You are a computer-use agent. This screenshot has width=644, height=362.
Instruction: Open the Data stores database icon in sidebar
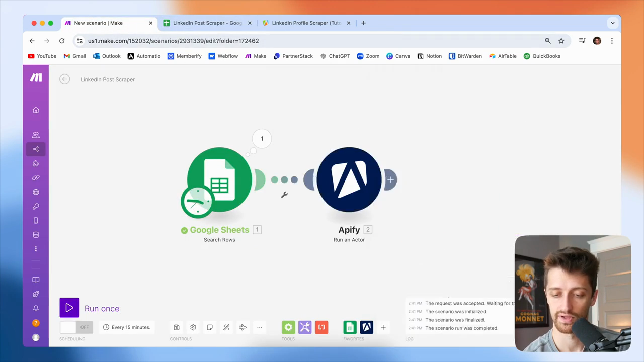(x=36, y=235)
